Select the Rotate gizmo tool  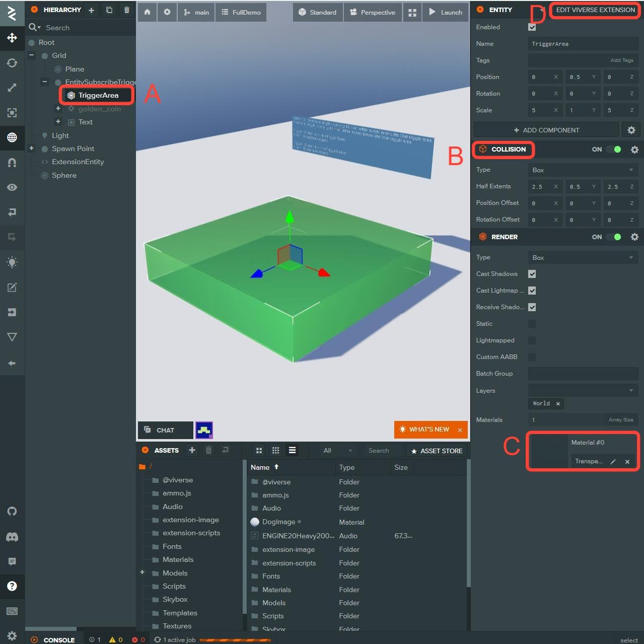12,63
